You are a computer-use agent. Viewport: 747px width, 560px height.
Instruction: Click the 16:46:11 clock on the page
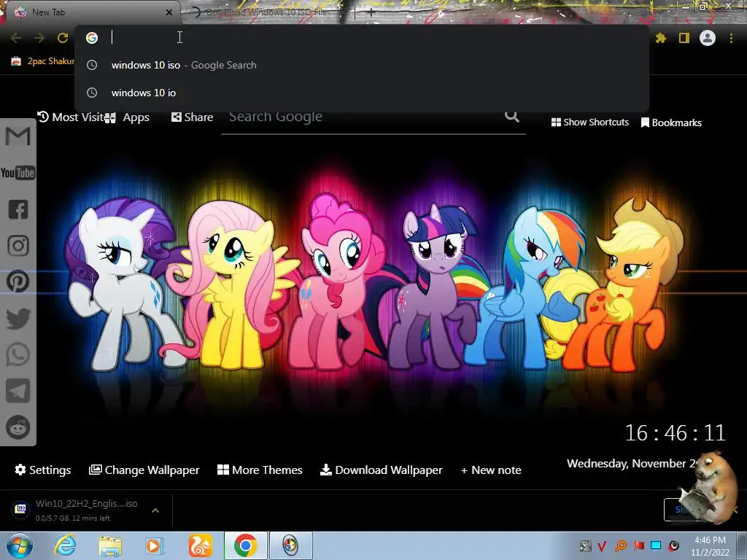pyautogui.click(x=675, y=433)
